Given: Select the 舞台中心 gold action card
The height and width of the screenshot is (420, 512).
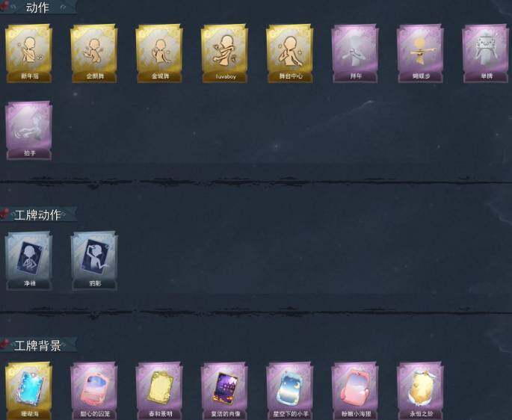Looking at the screenshot, I should click(x=290, y=53).
